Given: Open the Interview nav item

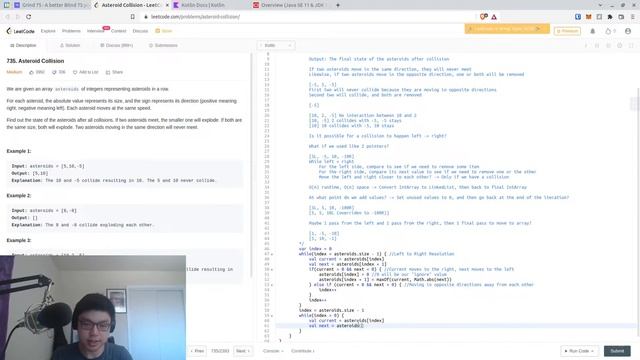Looking at the screenshot, I should (95, 31).
